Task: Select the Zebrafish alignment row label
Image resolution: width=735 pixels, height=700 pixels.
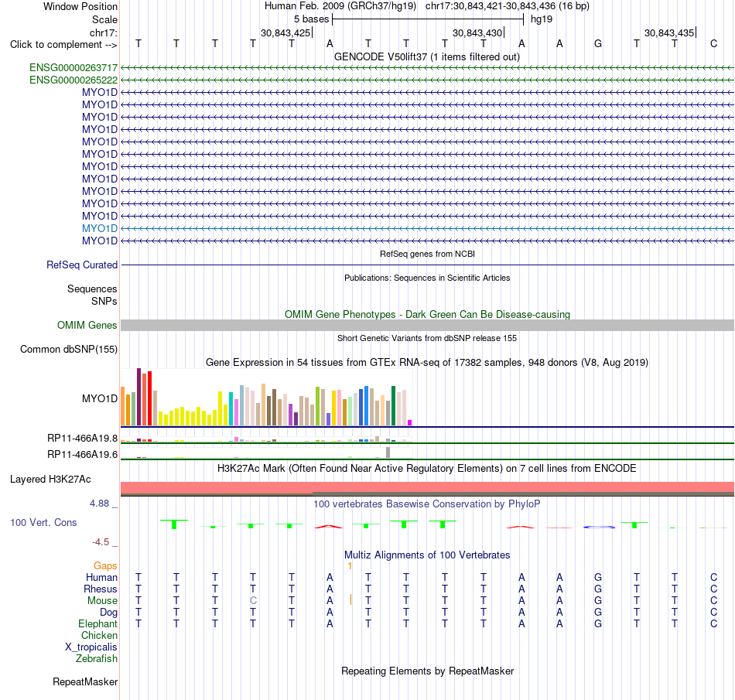Action: (x=97, y=658)
